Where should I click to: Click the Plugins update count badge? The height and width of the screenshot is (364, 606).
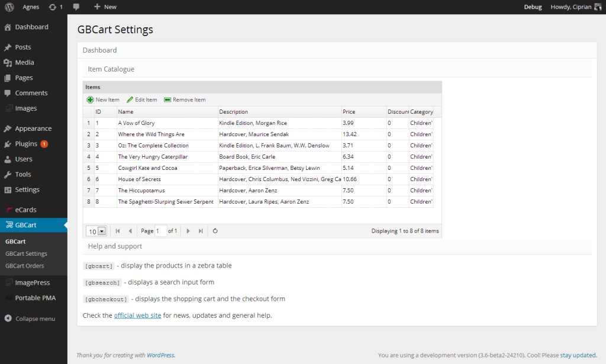point(44,144)
